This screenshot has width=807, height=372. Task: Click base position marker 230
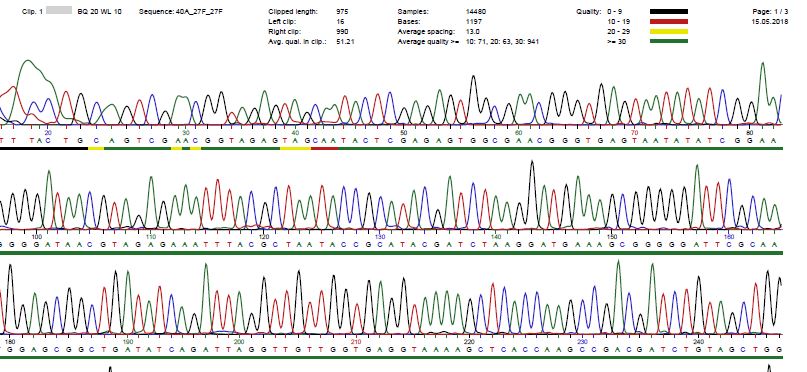tap(583, 342)
